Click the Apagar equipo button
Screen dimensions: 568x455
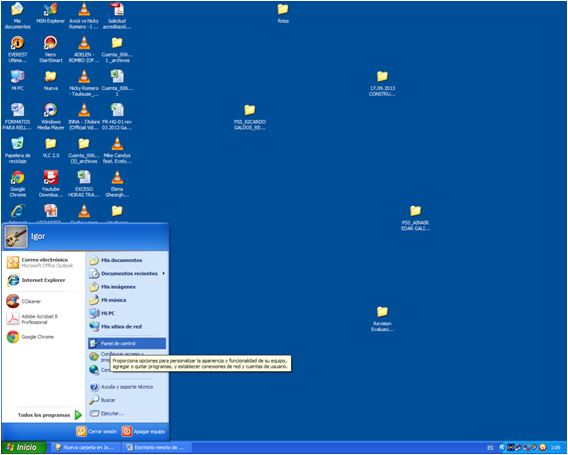point(143,431)
